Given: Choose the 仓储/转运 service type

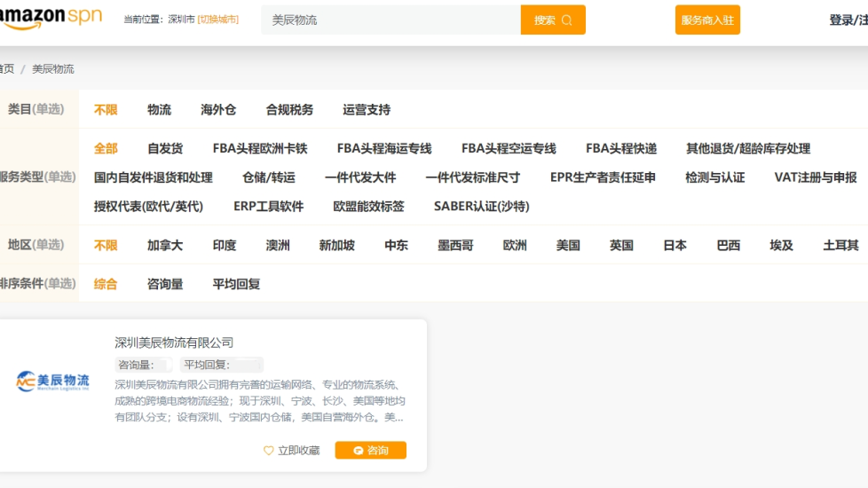Looking at the screenshot, I should (x=269, y=177).
